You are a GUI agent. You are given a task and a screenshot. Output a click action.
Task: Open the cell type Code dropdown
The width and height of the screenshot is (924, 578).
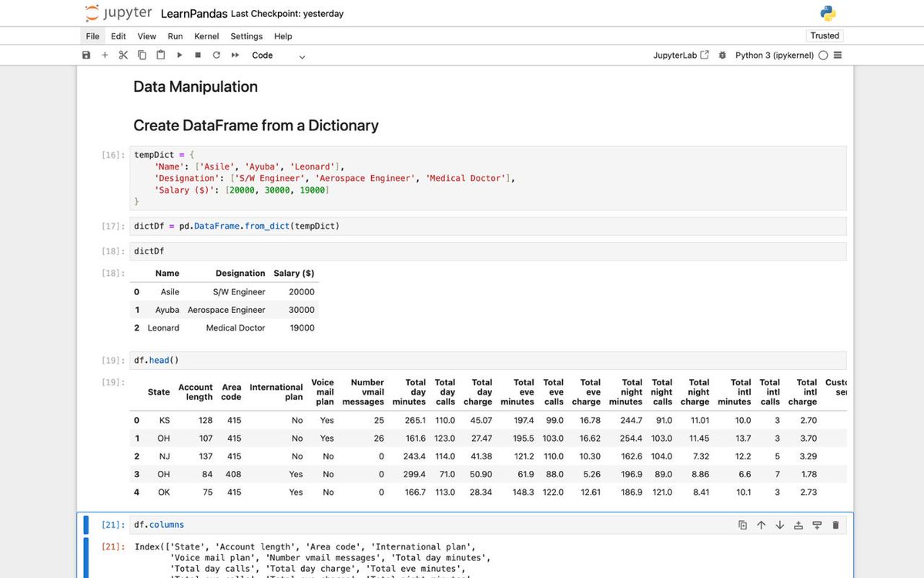pyautogui.click(x=278, y=55)
